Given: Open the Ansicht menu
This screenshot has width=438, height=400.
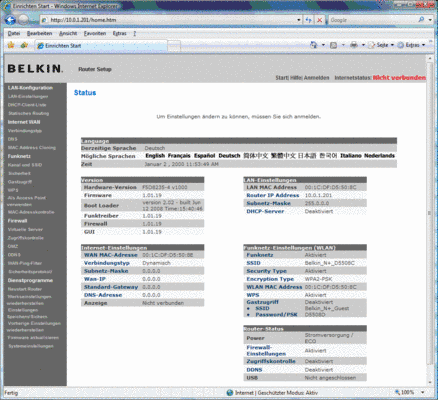Looking at the screenshot, I should (68, 34).
